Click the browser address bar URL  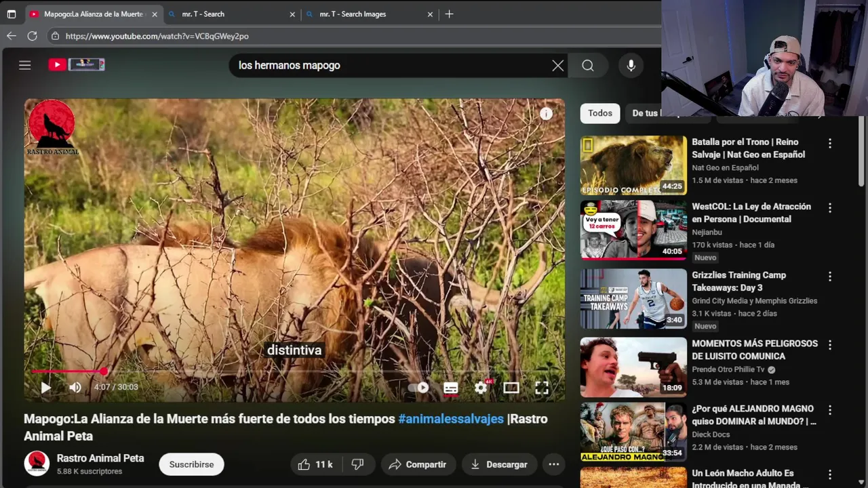pos(157,36)
